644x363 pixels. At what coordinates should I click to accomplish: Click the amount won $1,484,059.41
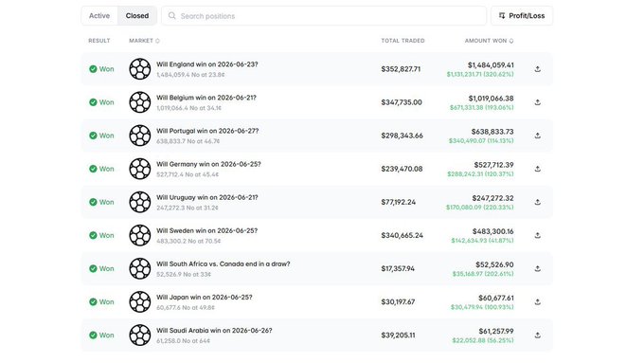(x=491, y=65)
